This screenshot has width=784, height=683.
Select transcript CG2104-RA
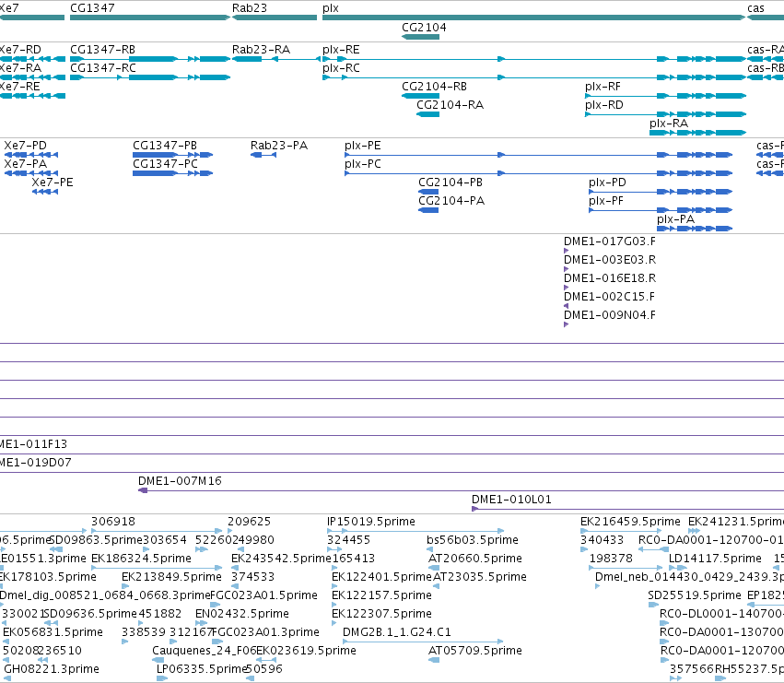tap(450, 104)
